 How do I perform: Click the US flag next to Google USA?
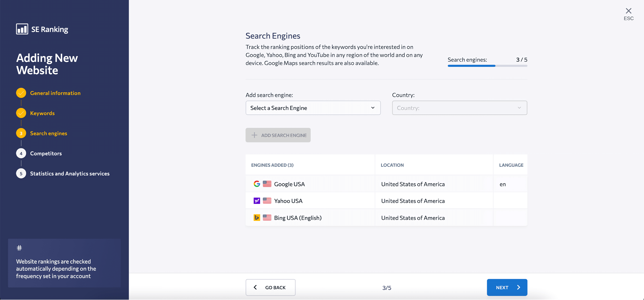click(267, 184)
